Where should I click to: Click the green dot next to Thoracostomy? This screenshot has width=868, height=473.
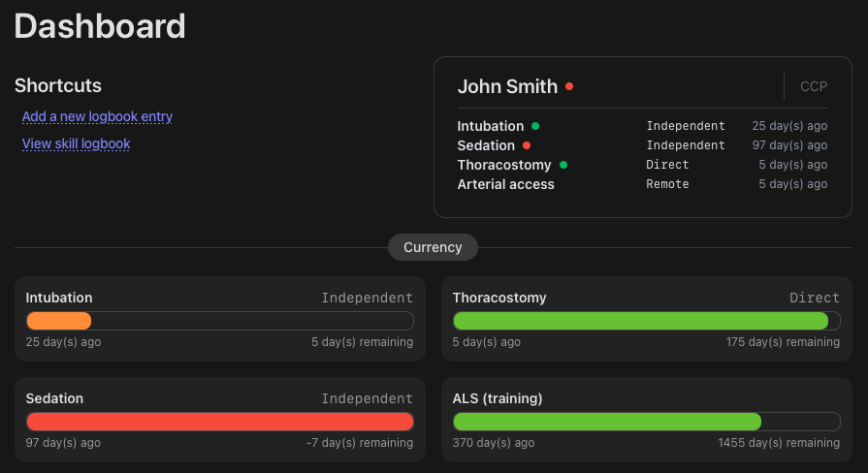[563, 165]
